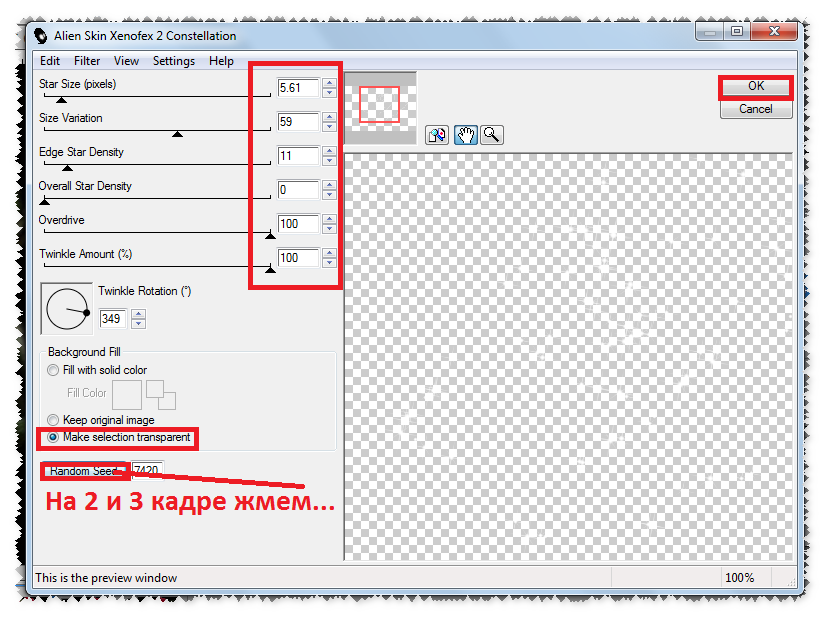The width and height of the screenshot is (826, 618).
Task: Select the hand pan tool
Action: (x=466, y=135)
